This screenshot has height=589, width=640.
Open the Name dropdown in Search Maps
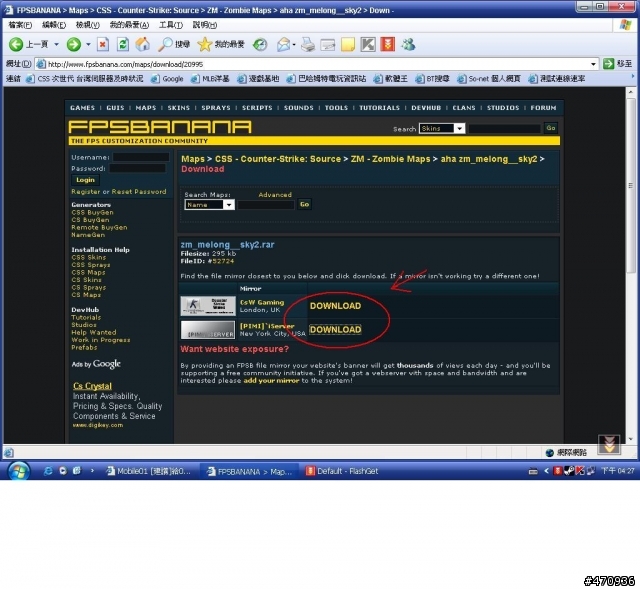(230, 204)
